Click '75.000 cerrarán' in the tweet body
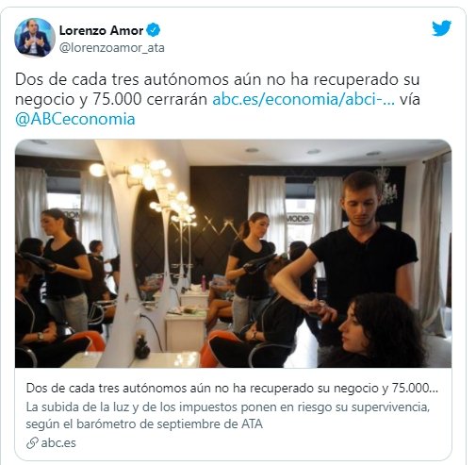This screenshot has width=476, height=465. 150,99
